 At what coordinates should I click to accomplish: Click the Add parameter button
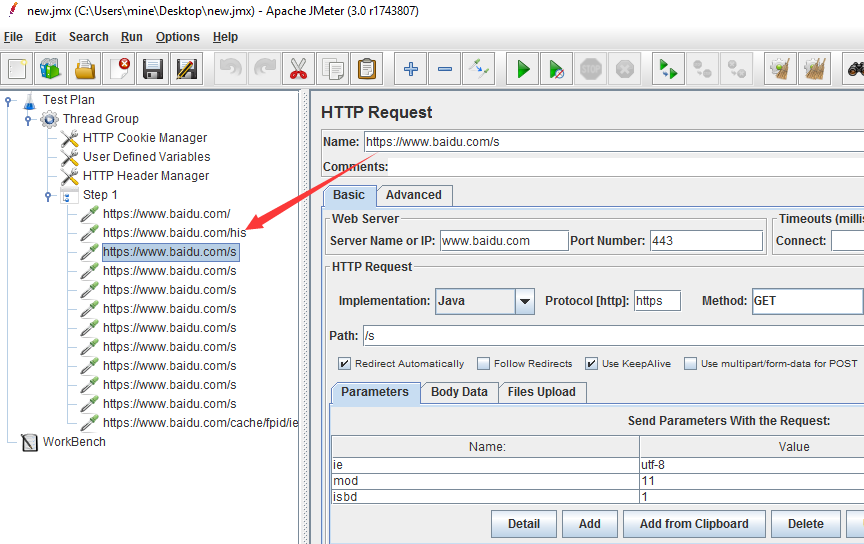tap(590, 524)
